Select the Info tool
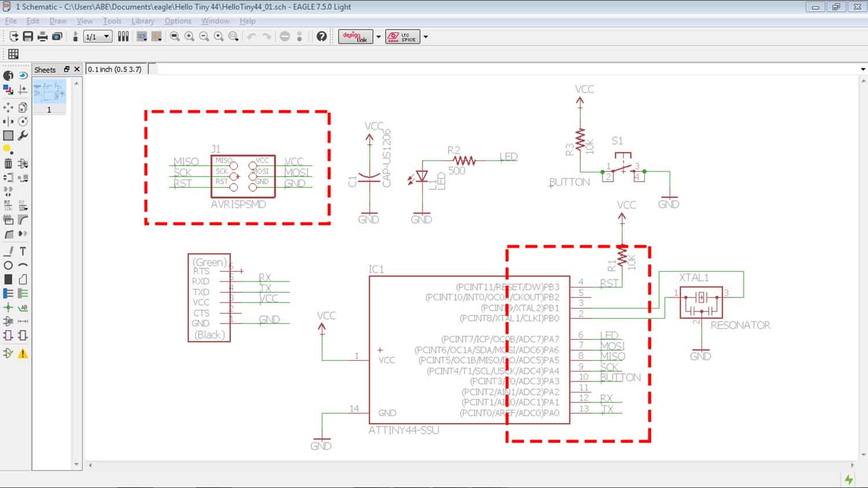868x488 pixels. click(x=8, y=75)
